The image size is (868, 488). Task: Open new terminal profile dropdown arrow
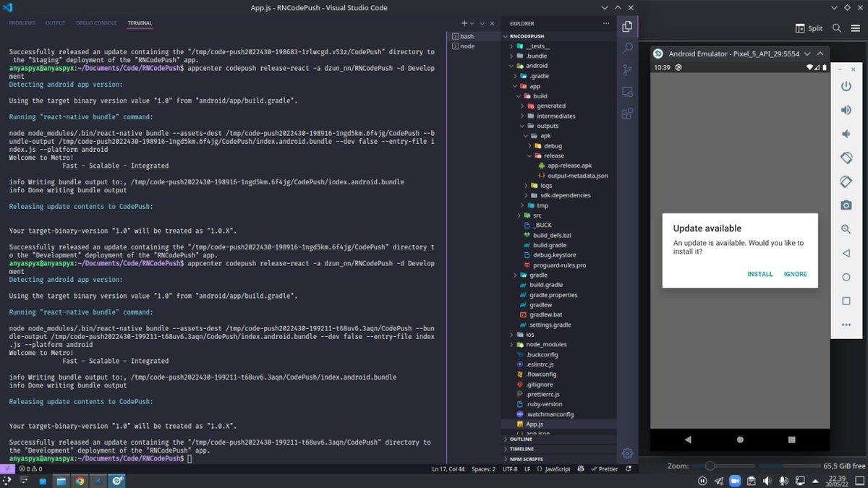pyautogui.click(x=472, y=23)
